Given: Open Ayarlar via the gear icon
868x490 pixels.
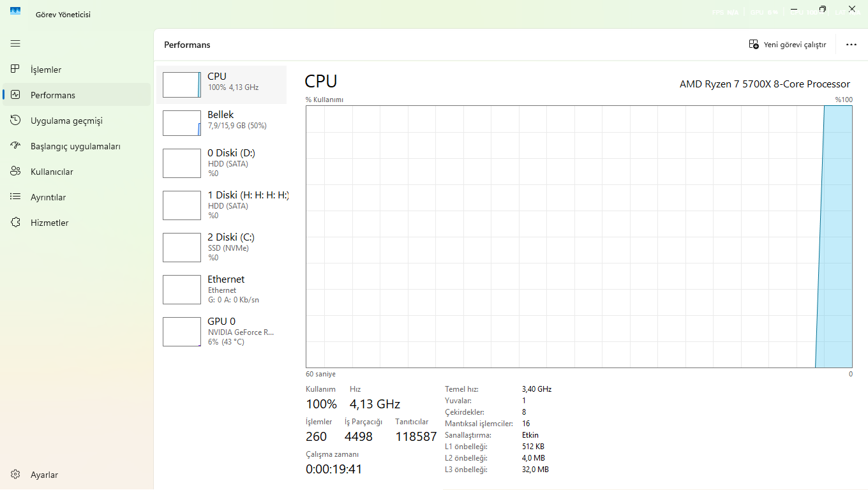Looking at the screenshot, I should (x=15, y=475).
